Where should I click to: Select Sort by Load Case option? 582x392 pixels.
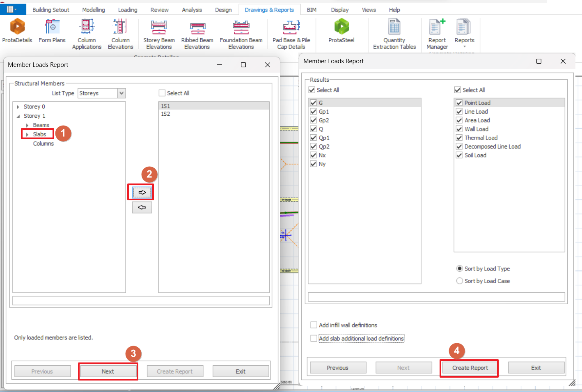click(460, 281)
